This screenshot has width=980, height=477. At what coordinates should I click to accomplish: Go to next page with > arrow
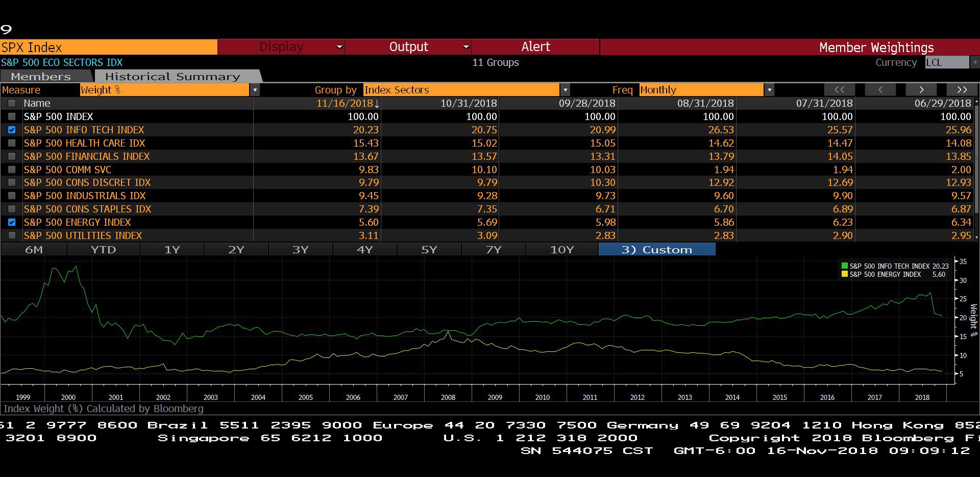click(x=921, y=90)
